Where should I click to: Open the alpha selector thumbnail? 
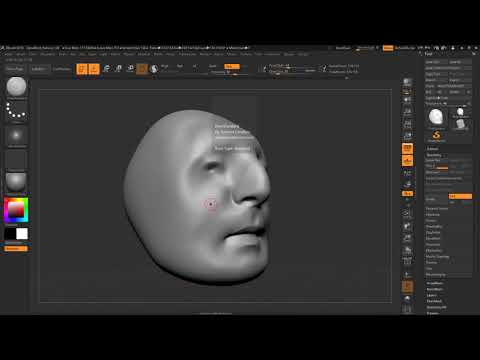pos(16,136)
